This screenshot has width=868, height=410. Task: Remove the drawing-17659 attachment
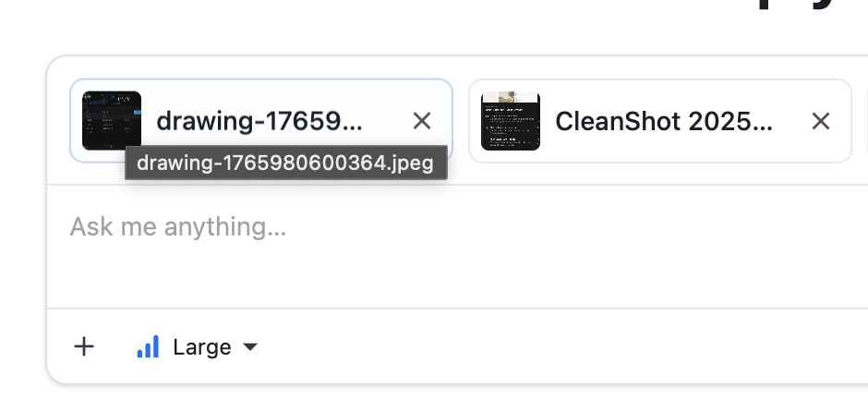[422, 121]
